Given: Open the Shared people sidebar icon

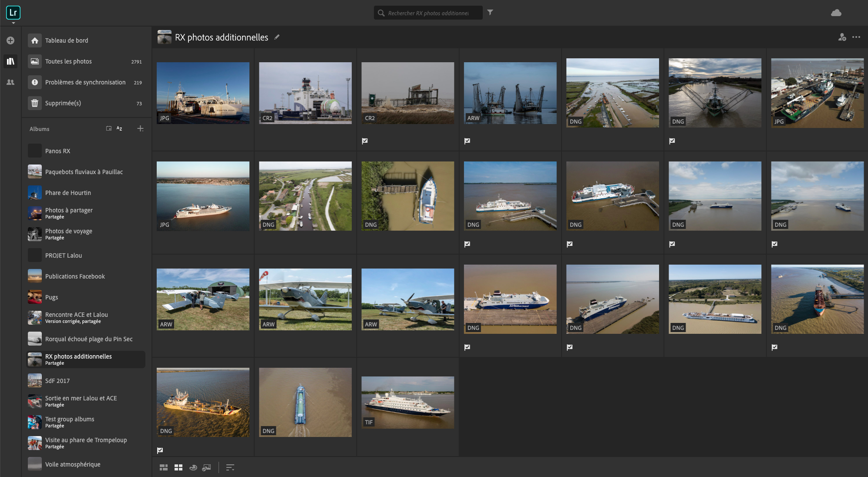Looking at the screenshot, I should [x=10, y=82].
